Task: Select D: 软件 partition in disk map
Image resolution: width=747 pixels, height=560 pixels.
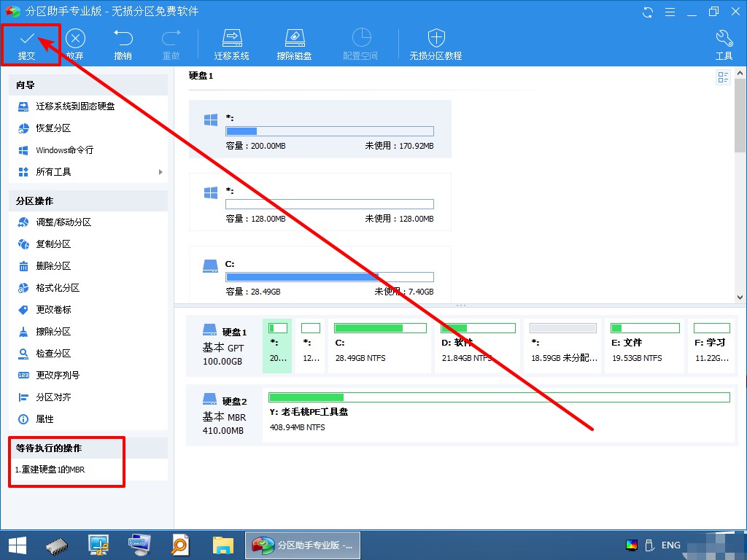Action: point(478,346)
